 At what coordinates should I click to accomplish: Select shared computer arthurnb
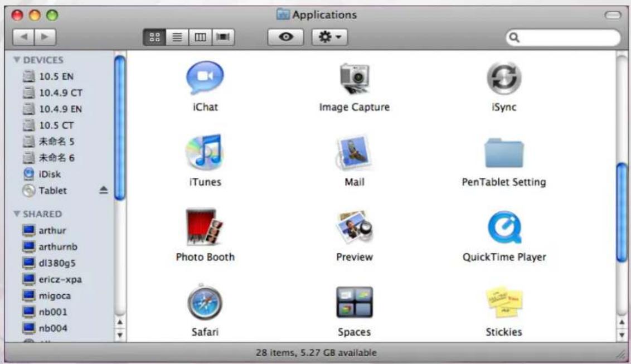tap(50, 246)
